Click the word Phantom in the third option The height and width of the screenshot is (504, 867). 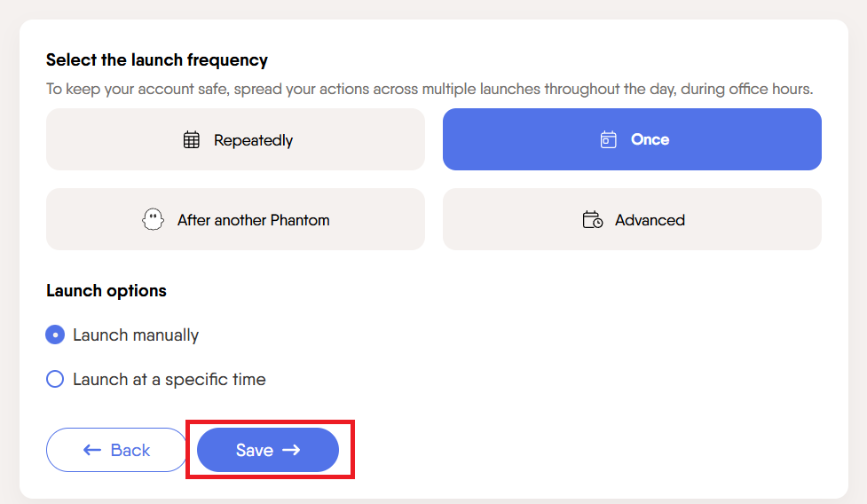[299, 220]
